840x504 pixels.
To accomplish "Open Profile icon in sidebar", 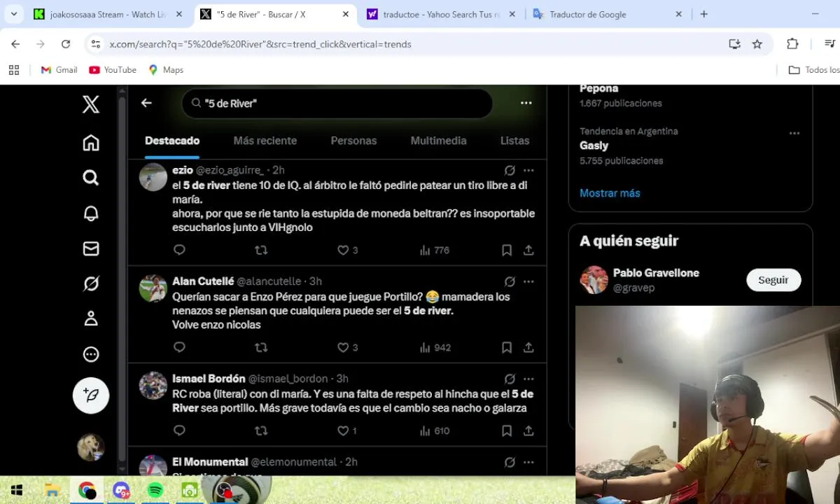I will 91,318.
